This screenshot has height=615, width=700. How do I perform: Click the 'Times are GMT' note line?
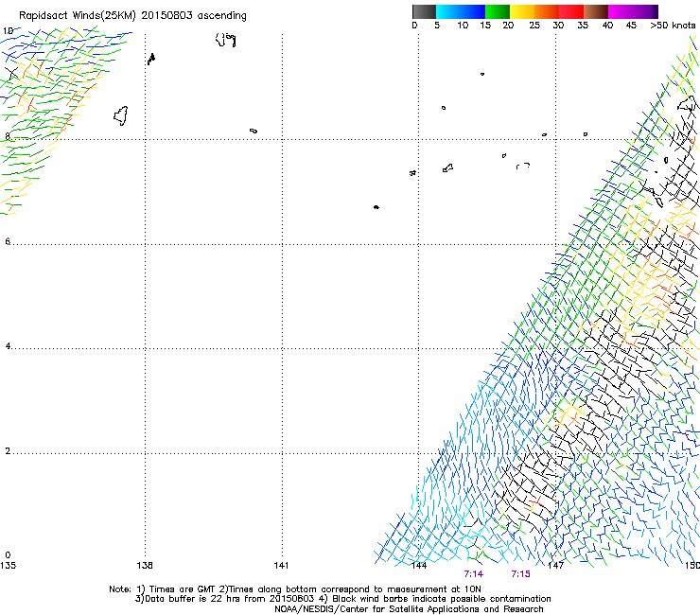(x=294, y=589)
